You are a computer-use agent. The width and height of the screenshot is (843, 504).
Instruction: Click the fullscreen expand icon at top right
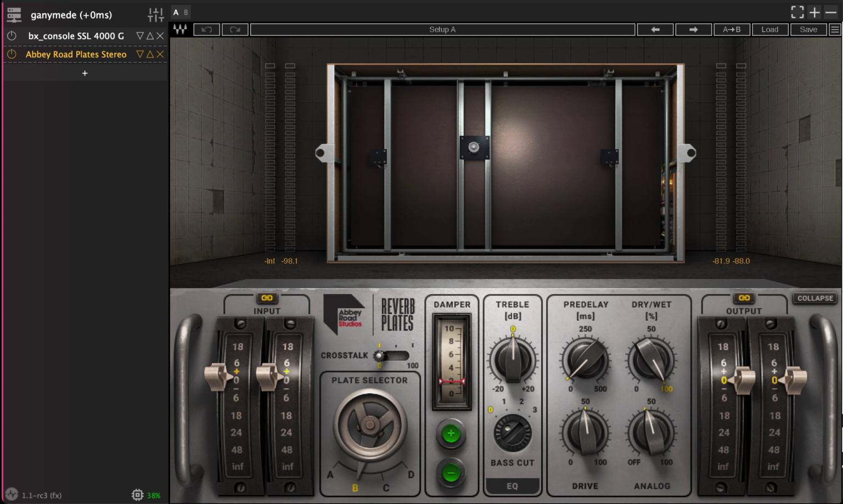pyautogui.click(x=797, y=12)
